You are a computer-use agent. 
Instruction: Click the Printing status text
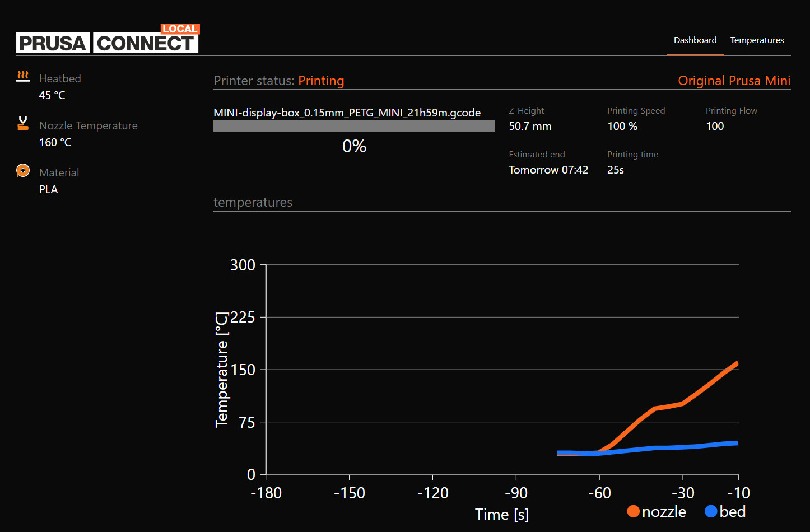pyautogui.click(x=321, y=81)
